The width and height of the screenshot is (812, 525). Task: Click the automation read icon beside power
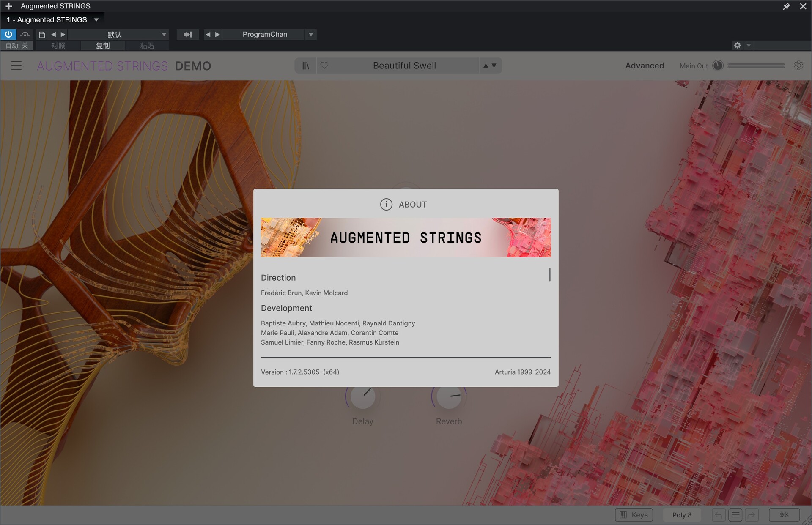click(25, 34)
